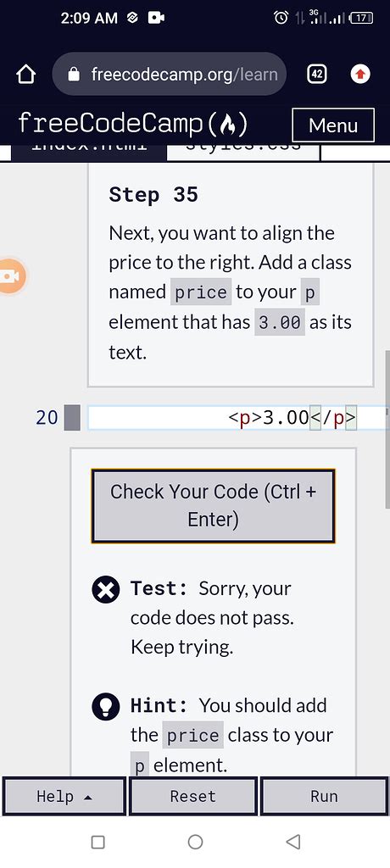The width and height of the screenshot is (390, 868).
Task: Tap the browser home icon
Action: [26, 75]
